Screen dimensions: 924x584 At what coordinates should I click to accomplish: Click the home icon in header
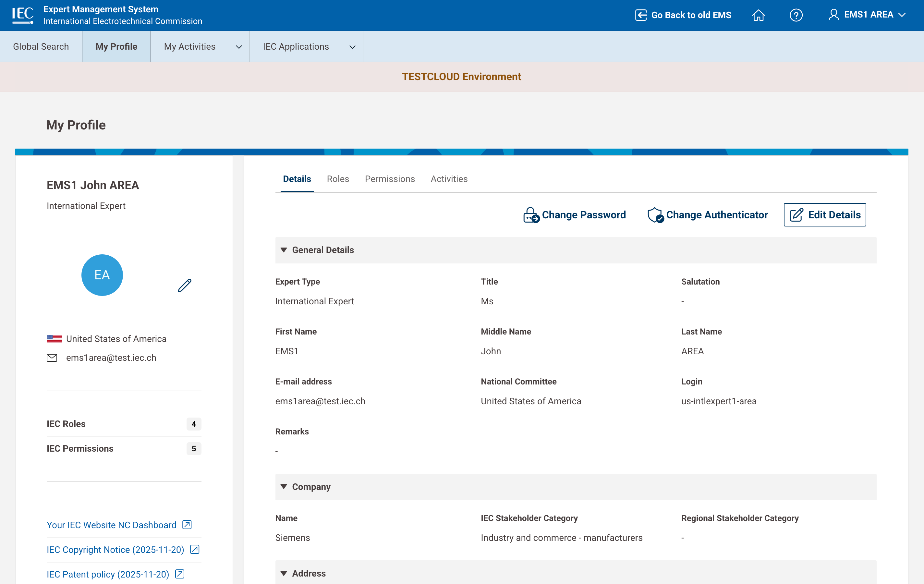pos(758,15)
